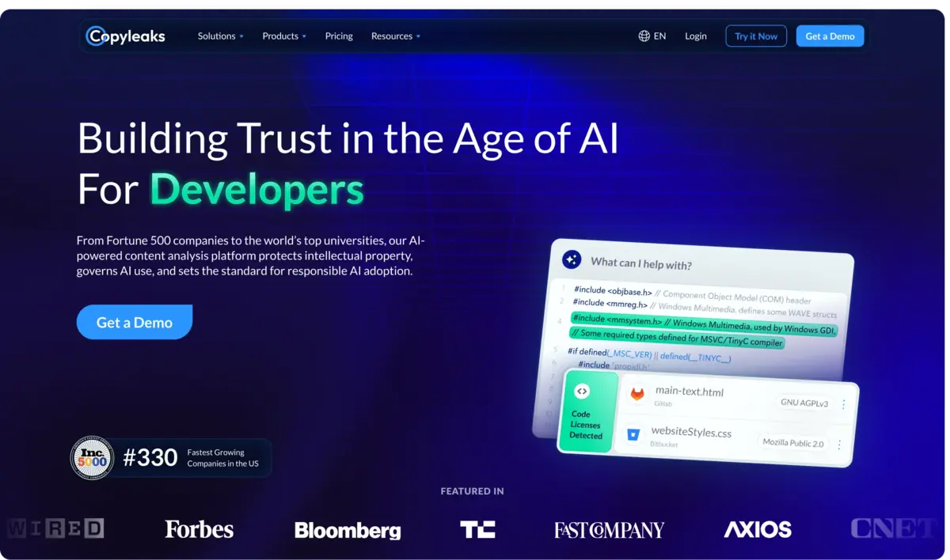The image size is (950, 560).
Task: Click the AXIOS logo
Action: coord(757,529)
